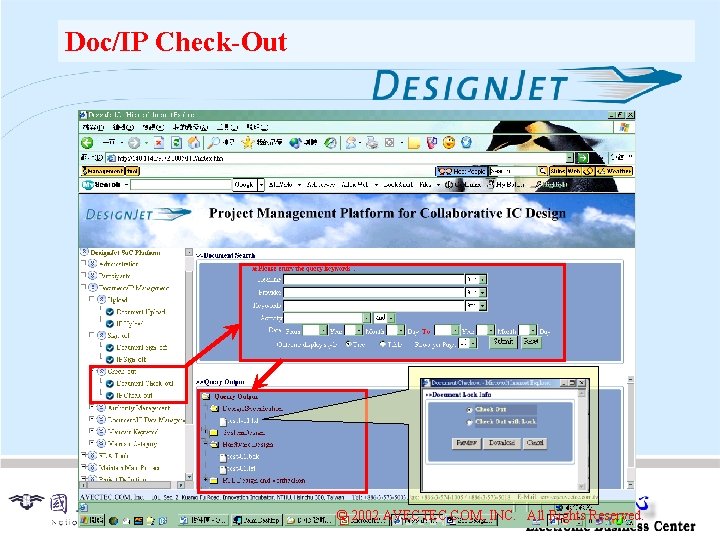
Task: Click IP Check-out in tree
Action: (134, 395)
